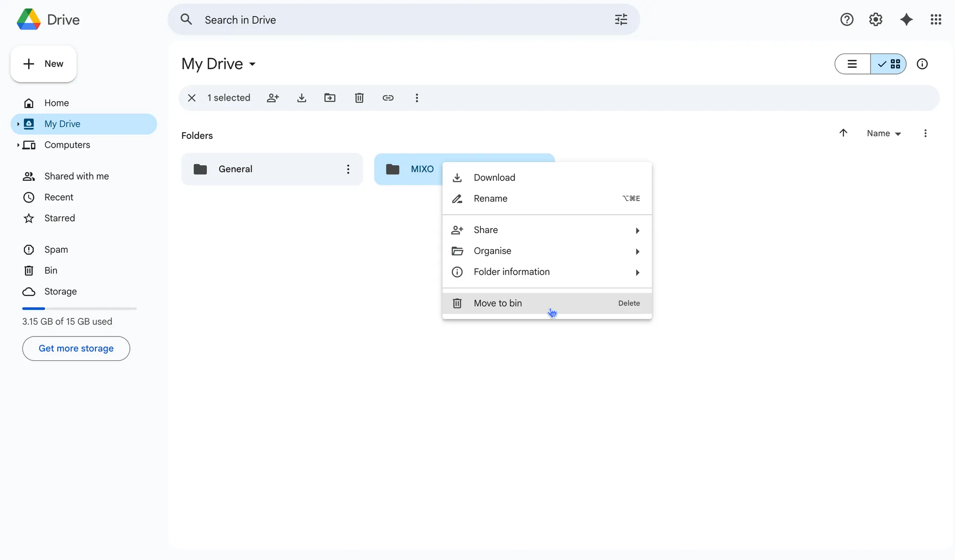Viewport: 955px width, 560px height.
Task: Click the Get more storage button
Action: click(76, 349)
